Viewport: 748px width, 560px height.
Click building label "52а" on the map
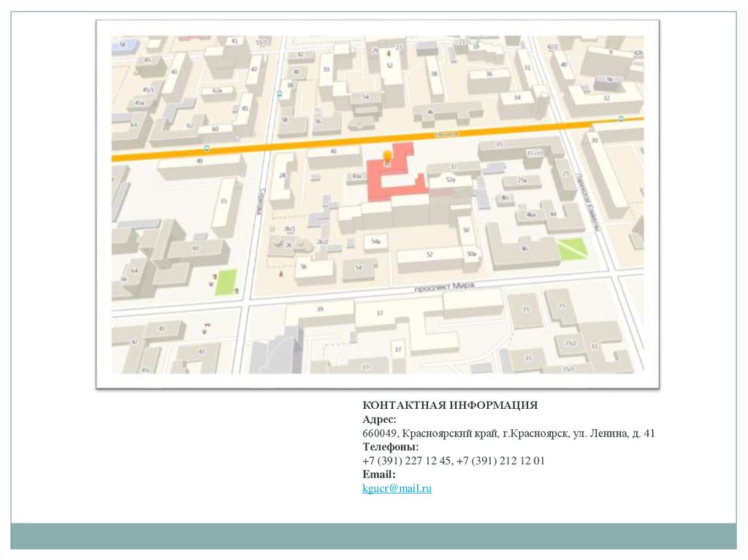coord(450,180)
